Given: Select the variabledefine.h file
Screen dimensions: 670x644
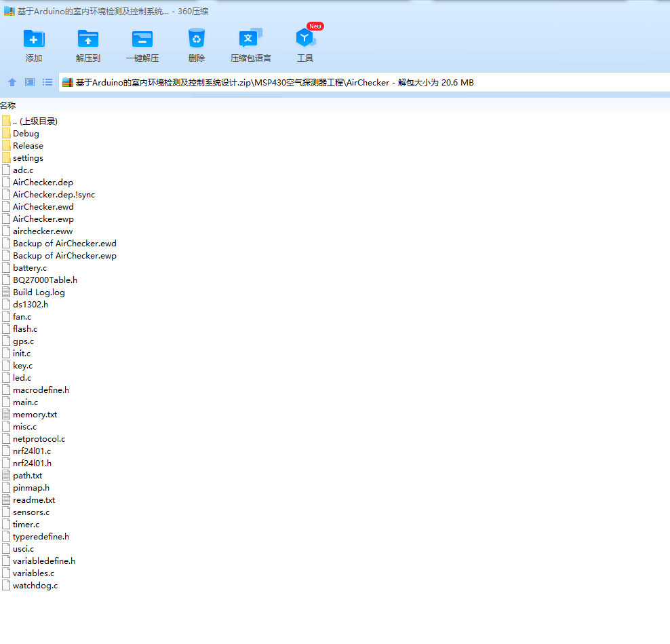Looking at the screenshot, I should pyautogui.click(x=39, y=561).
